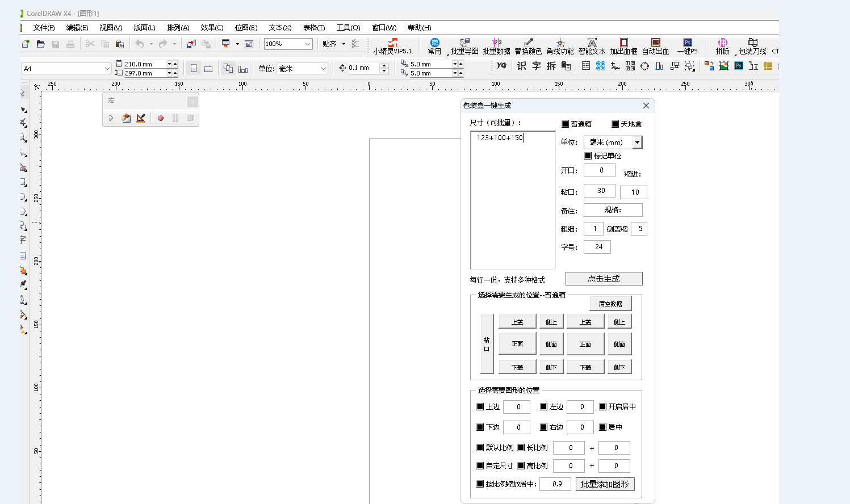Screen dimensions: 850x504
Task: Open the 位图(B) menu
Action: click(x=246, y=28)
